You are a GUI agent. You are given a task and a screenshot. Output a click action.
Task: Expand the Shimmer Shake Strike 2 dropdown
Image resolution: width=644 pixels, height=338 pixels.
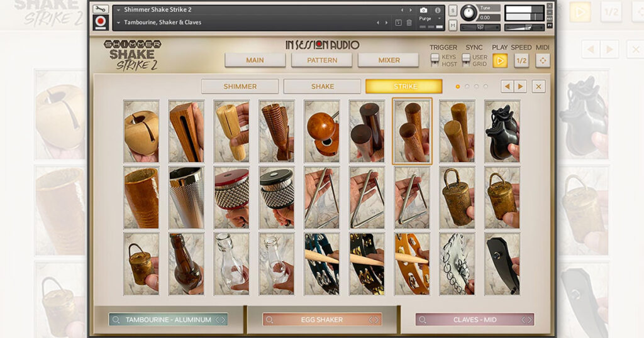click(119, 10)
